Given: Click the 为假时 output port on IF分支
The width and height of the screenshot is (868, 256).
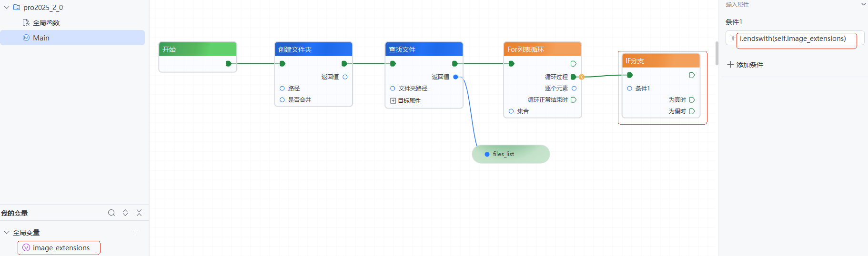Looking at the screenshot, I should 692,111.
